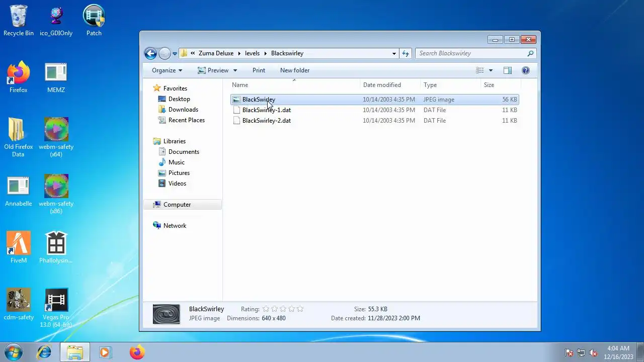Click the BlackSwirley-2.dat file icon

[x=236, y=121]
